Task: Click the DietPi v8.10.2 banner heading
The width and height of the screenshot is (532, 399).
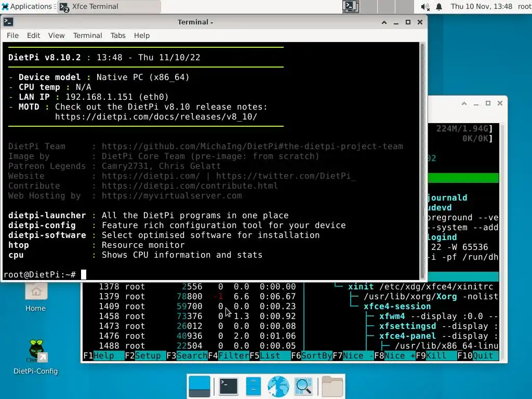Action: point(45,57)
